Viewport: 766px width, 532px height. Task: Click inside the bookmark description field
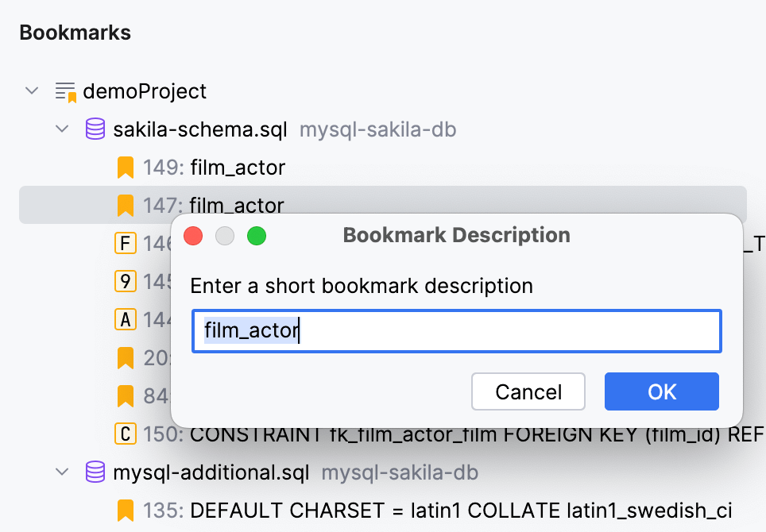[x=456, y=331]
